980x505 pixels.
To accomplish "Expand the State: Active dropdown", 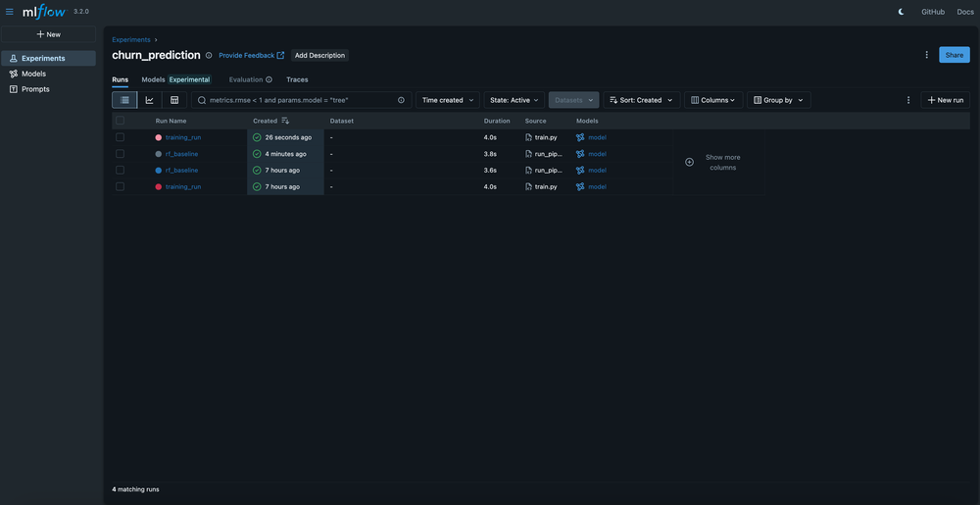I will [x=514, y=100].
